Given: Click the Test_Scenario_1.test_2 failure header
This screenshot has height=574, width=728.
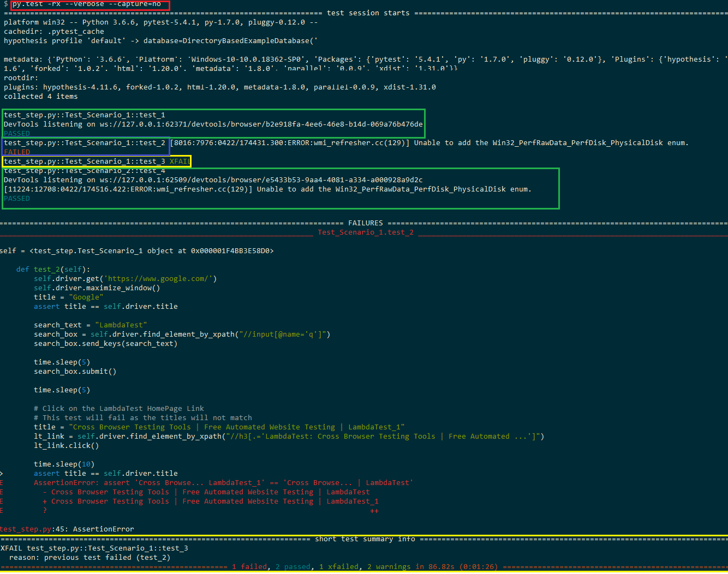Looking at the screenshot, I should pyautogui.click(x=365, y=232).
